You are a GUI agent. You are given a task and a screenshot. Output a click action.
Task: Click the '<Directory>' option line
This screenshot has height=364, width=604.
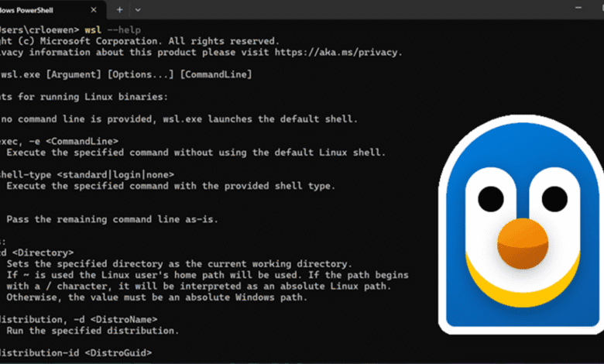(36, 252)
